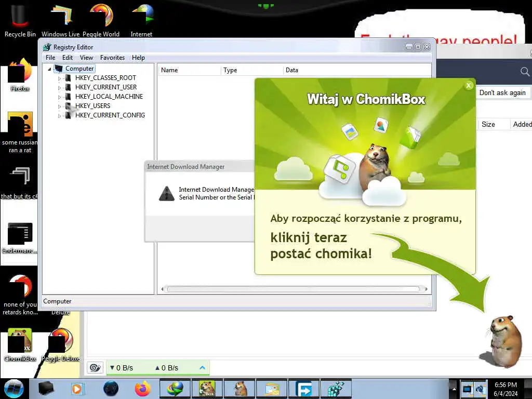Viewport: 532px width, 399px height.
Task: Switch to the window-stack taskbar button
Action: coord(271,389)
